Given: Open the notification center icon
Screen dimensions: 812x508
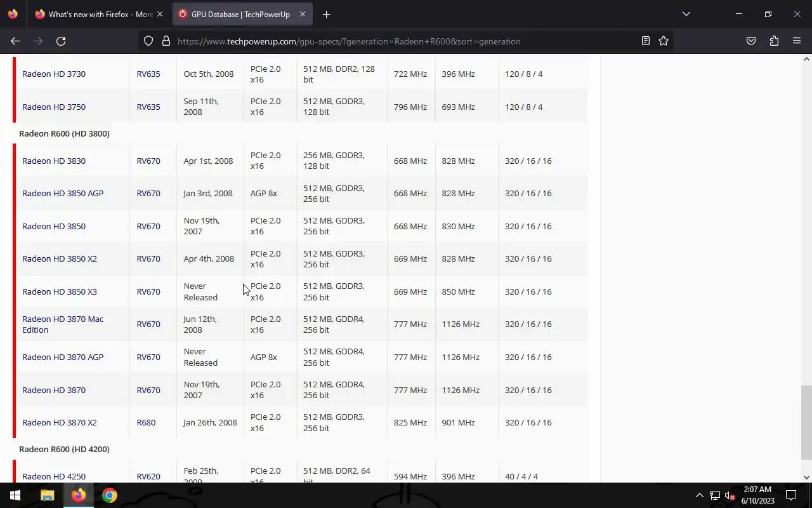Looking at the screenshot, I should [x=791, y=495].
